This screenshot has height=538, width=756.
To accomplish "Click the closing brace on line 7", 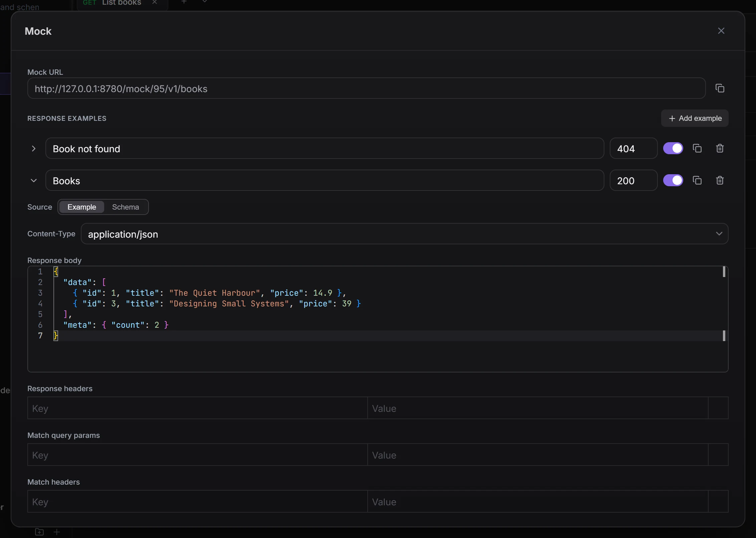I will pyautogui.click(x=56, y=336).
